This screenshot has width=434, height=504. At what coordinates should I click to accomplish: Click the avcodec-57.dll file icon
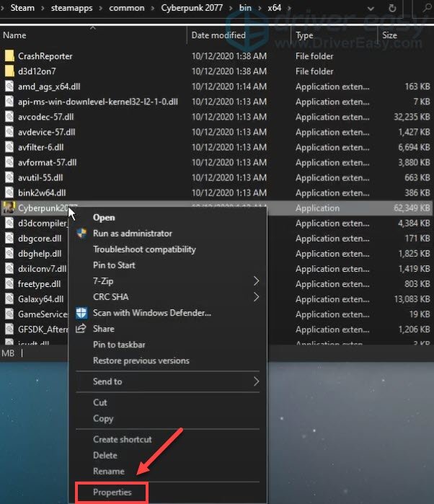pyautogui.click(x=9, y=117)
